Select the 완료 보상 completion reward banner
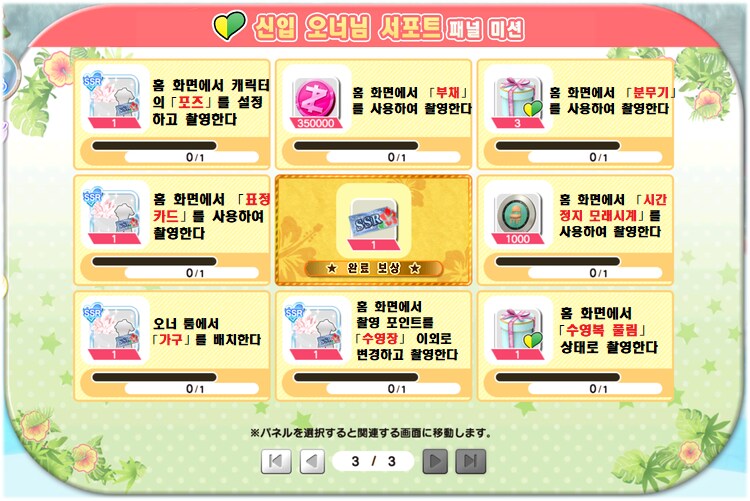Image resolution: width=750 pixels, height=501 pixels. coord(374,268)
